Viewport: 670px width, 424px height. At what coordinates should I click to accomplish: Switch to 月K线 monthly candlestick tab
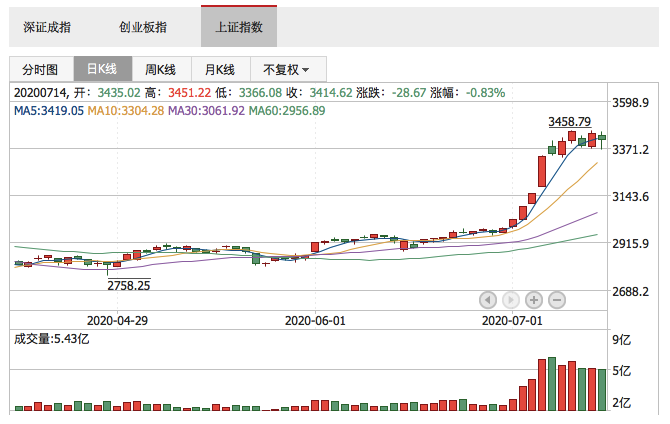[220, 69]
